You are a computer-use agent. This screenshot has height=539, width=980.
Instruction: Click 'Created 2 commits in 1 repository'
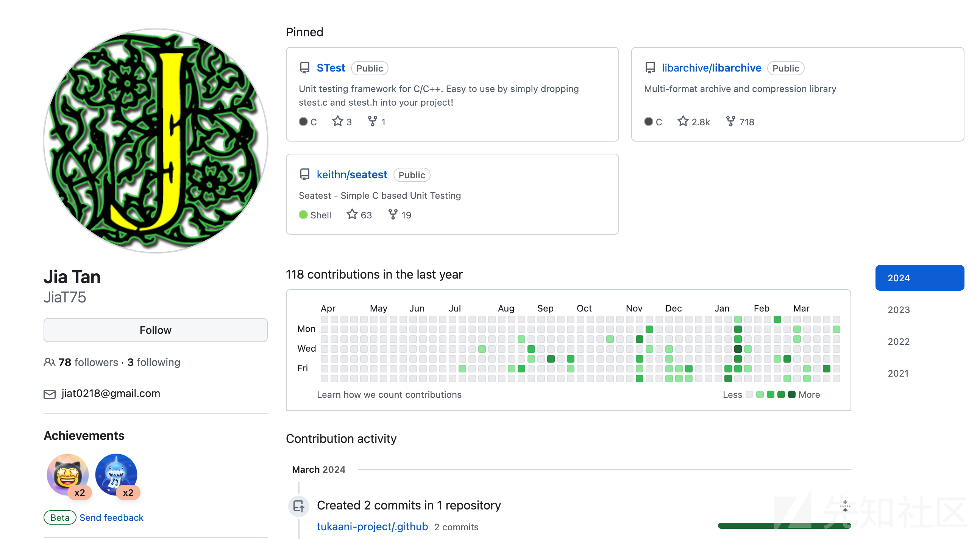tap(409, 505)
